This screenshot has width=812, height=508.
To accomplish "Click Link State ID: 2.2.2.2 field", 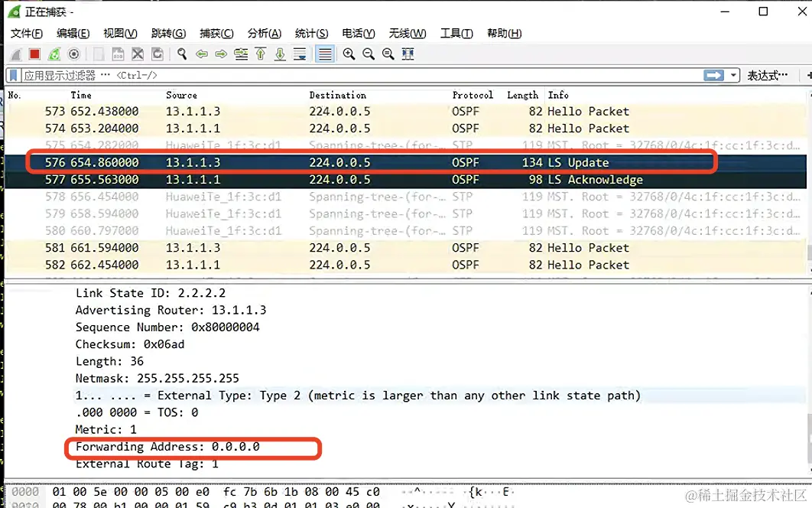I will point(150,293).
